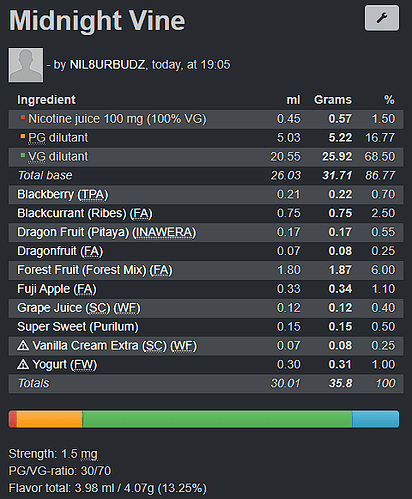Open author NIL8URBUDZ profile link
Screen dimensions: 412x499
[108, 65]
